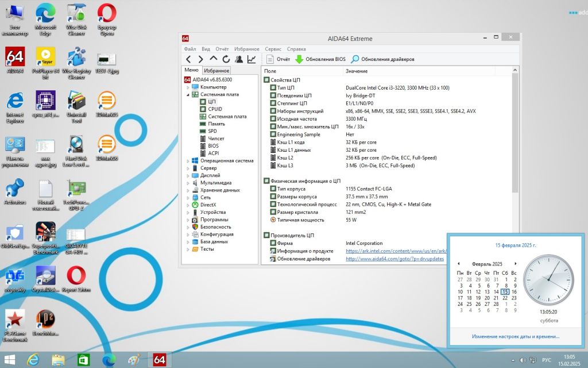Screen dimensions: 588x368
Task: Click the AIDA64 button on the taskbar
Action: (x=160, y=360)
